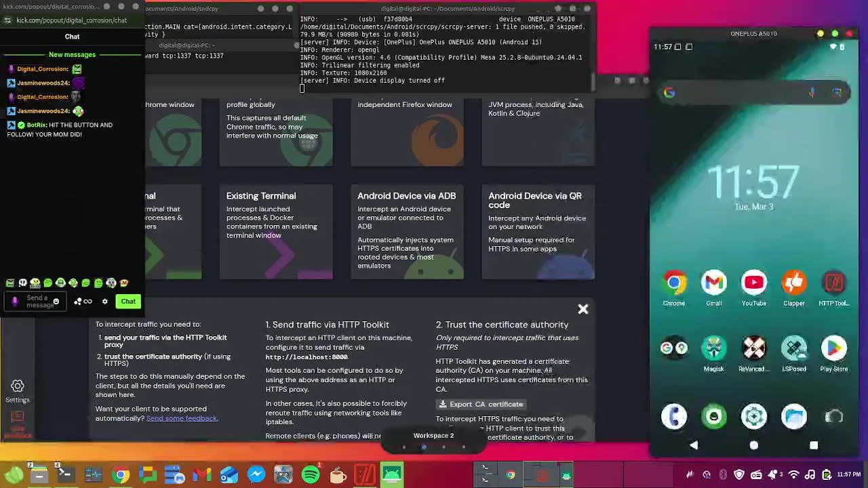Click http://localhost:8000 proxy address text
The image size is (868, 488).
pyautogui.click(x=307, y=357)
